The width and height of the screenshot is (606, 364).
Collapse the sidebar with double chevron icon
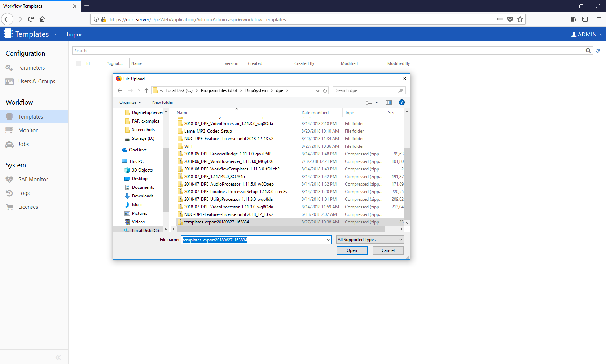(58, 358)
